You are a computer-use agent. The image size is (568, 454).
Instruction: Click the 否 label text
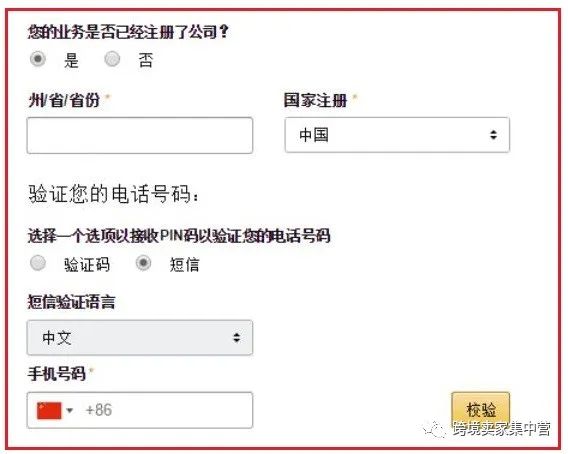coord(146,61)
